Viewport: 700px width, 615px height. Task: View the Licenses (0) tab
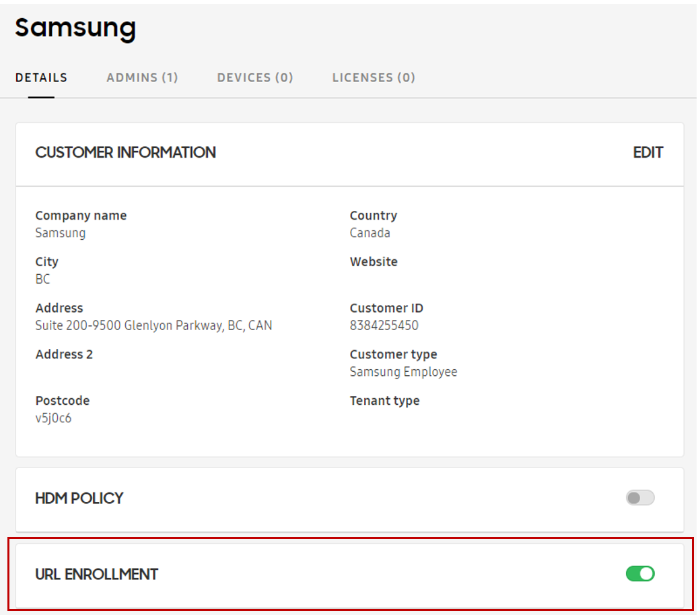coord(374,77)
